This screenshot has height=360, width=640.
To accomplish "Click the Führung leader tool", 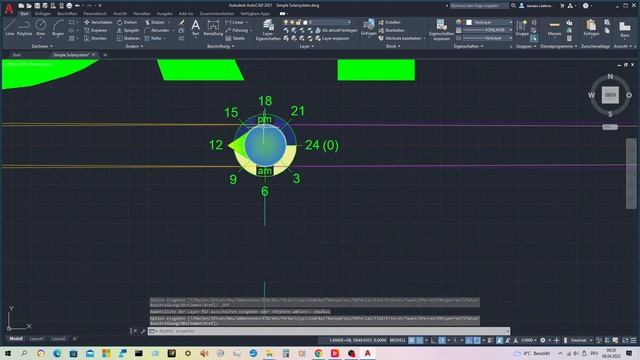I will [x=237, y=30].
